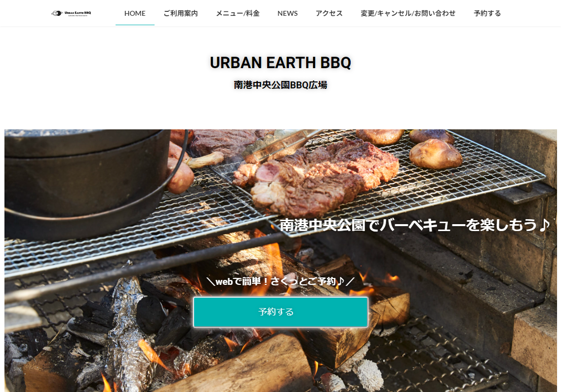The width and height of the screenshot is (561, 392).
Task: Click the URBAN EARTH BBQ page heading
Action: pyautogui.click(x=280, y=63)
